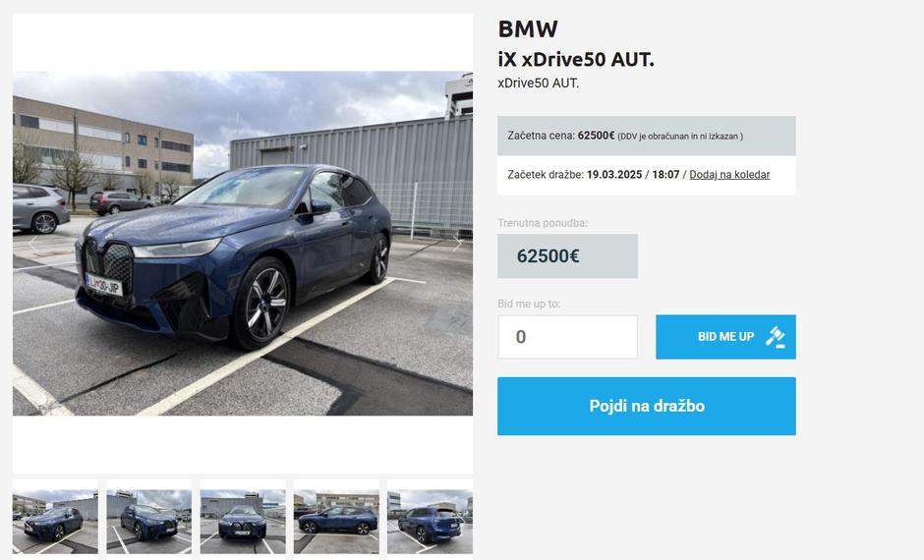Select the fourth side profile thumbnail
This screenshot has width=924, height=560.
pos(336,517)
